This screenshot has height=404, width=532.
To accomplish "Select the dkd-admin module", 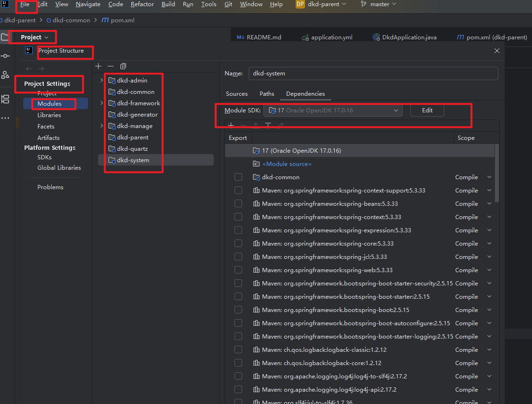I will (132, 81).
